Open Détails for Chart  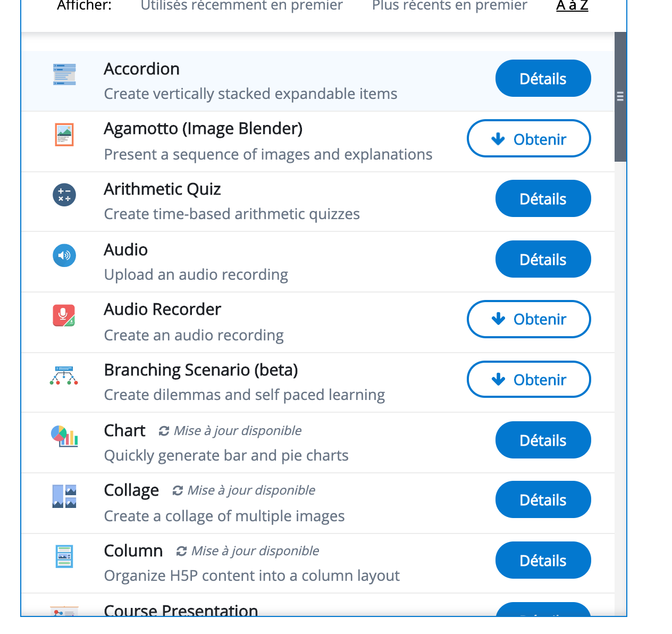pyautogui.click(x=543, y=440)
